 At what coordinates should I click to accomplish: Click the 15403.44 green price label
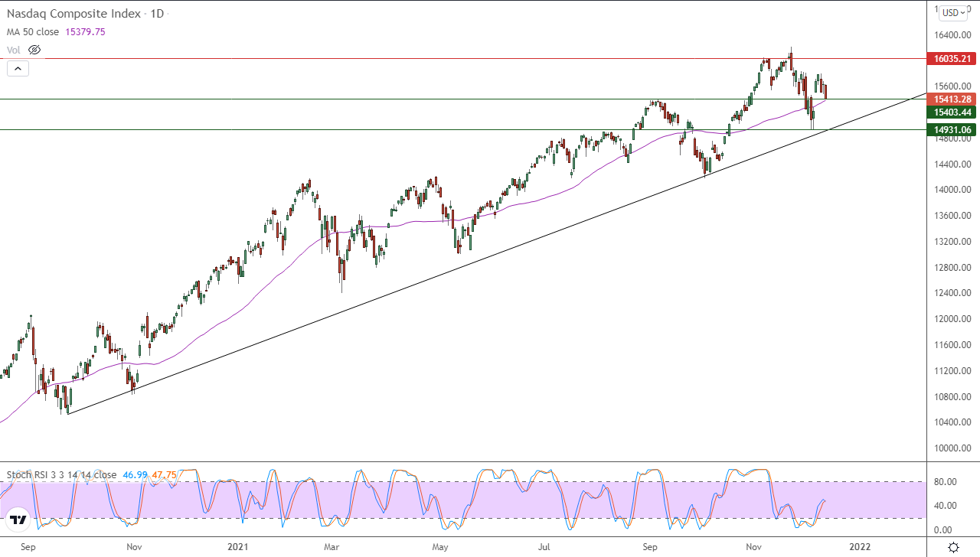click(950, 112)
